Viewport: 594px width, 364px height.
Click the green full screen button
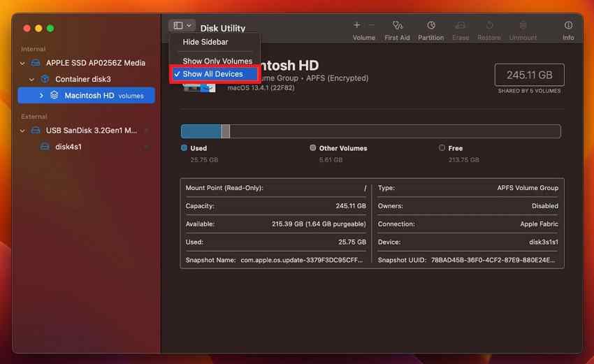coord(50,29)
